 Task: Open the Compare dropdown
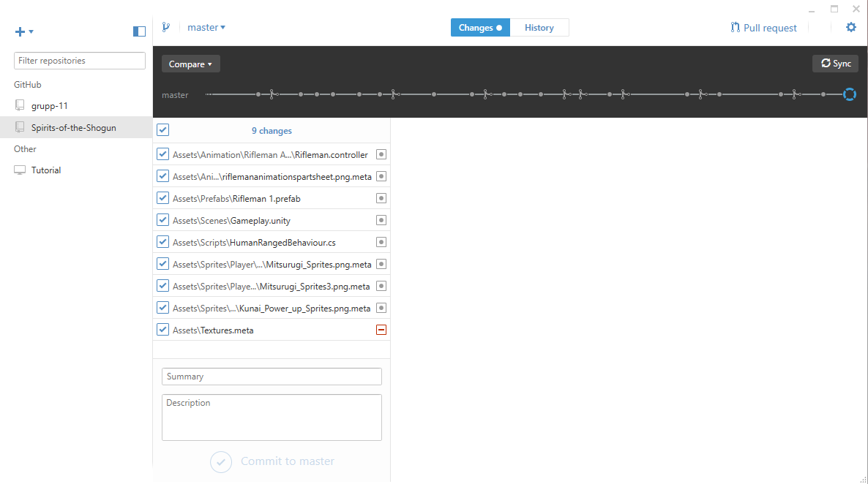tap(190, 64)
